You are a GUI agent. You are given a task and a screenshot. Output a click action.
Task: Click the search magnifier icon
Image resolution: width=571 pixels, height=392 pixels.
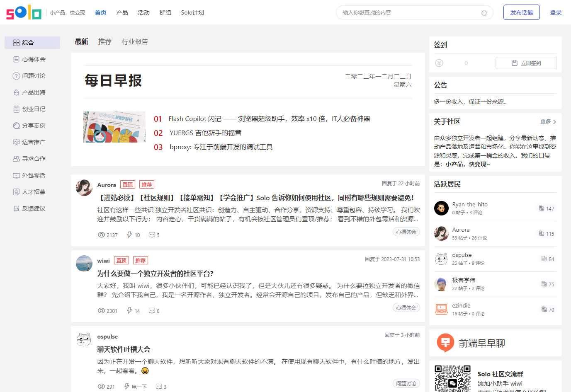[484, 13]
